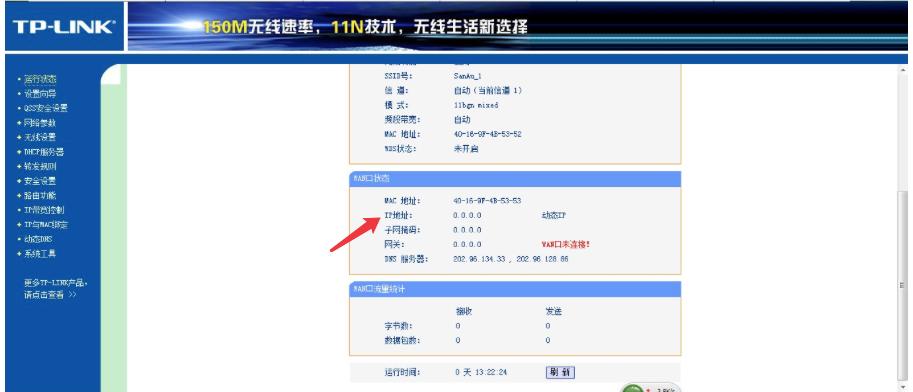The width and height of the screenshot is (913, 392).
Task: Expand the DHCP服务器 menu
Action: coord(44,151)
